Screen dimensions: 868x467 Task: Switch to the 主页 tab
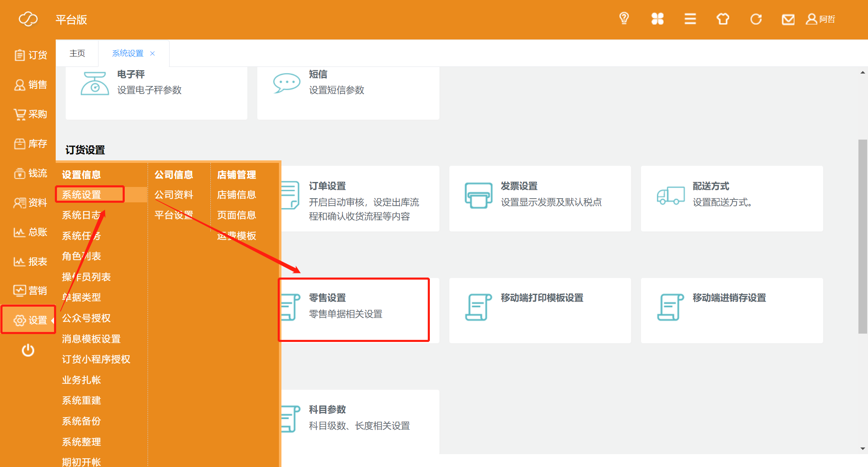point(77,53)
